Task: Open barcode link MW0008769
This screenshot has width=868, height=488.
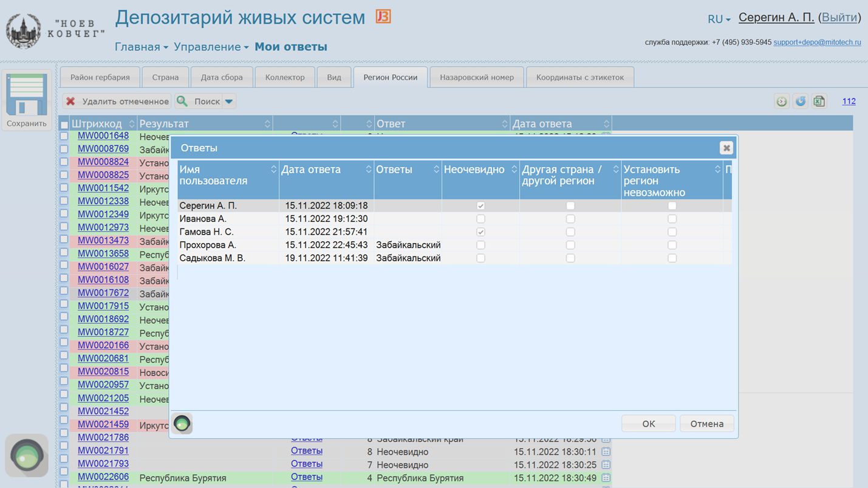Action: (x=103, y=149)
